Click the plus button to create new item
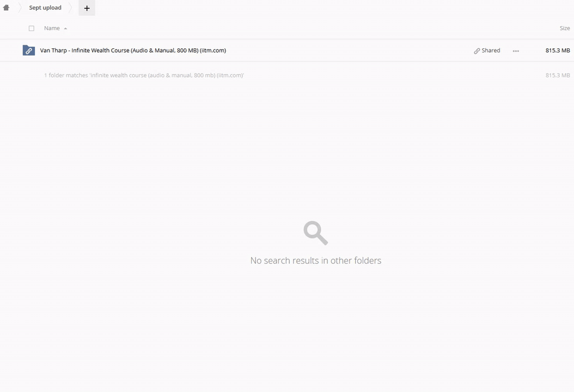This screenshot has width=574, height=392. tap(87, 8)
